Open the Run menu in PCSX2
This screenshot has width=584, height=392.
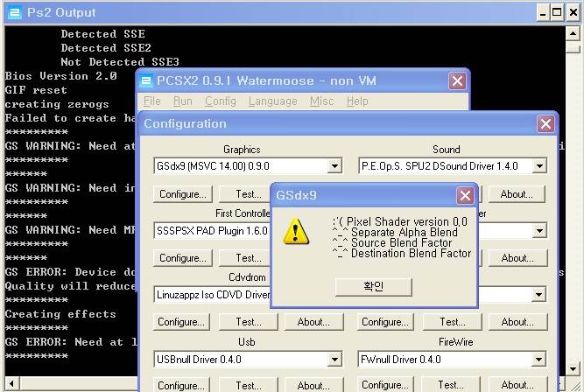pyautogui.click(x=182, y=101)
